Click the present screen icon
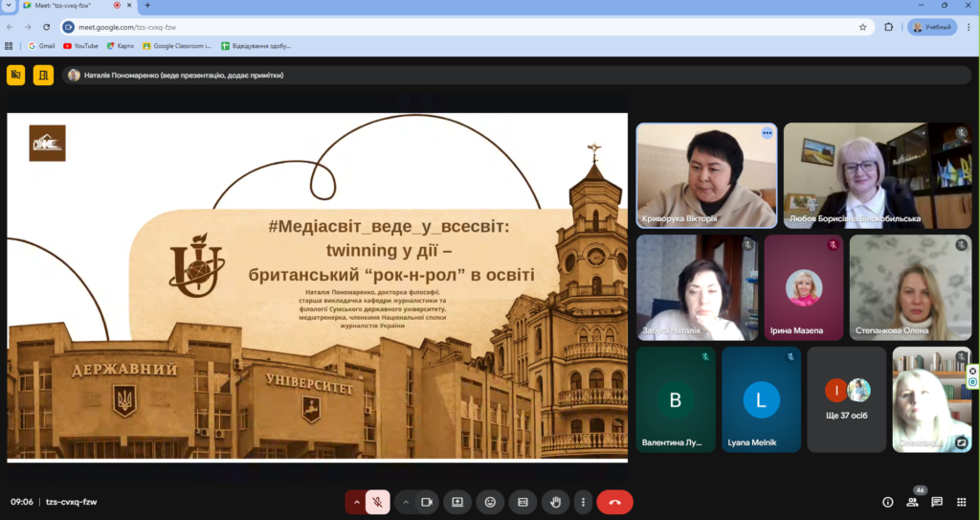Viewport: 980px width, 520px height. 457,502
